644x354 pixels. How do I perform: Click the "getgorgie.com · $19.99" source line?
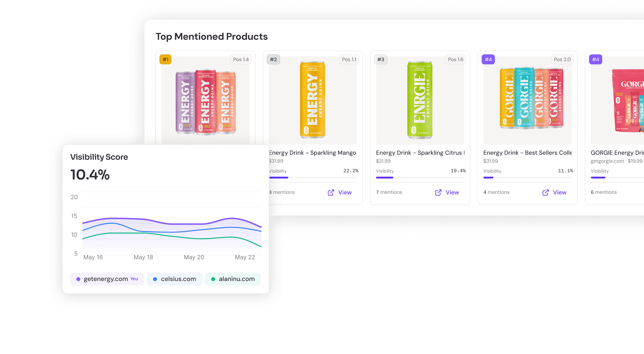coord(616,161)
